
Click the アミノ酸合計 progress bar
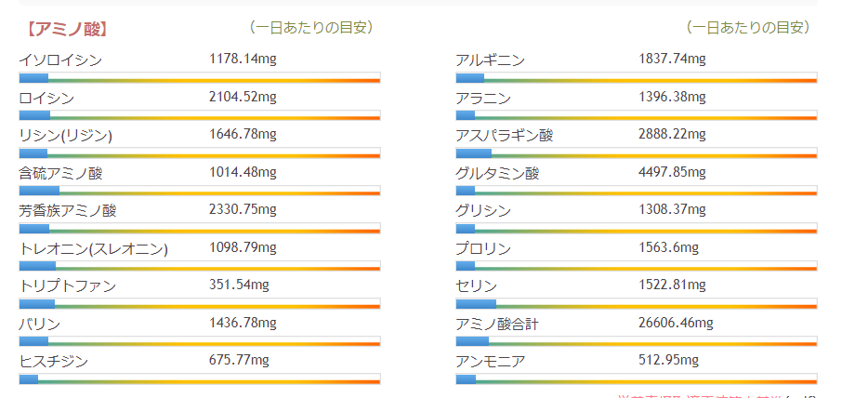click(x=637, y=341)
